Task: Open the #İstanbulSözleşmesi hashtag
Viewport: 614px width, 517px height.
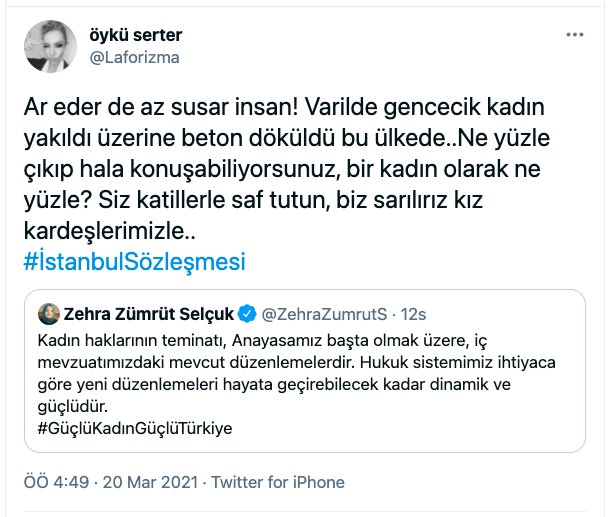Action: [133, 262]
